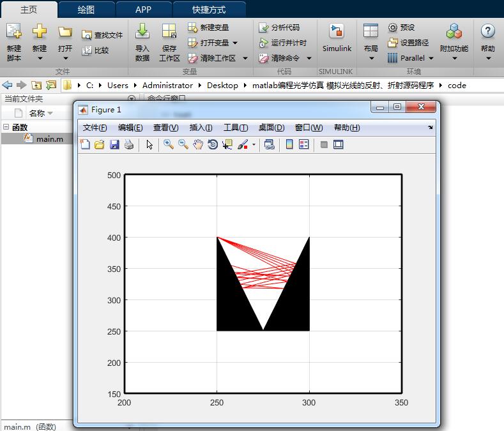
Task: Open the Tools 工具(T) menu in Figure 1
Action: coord(236,128)
